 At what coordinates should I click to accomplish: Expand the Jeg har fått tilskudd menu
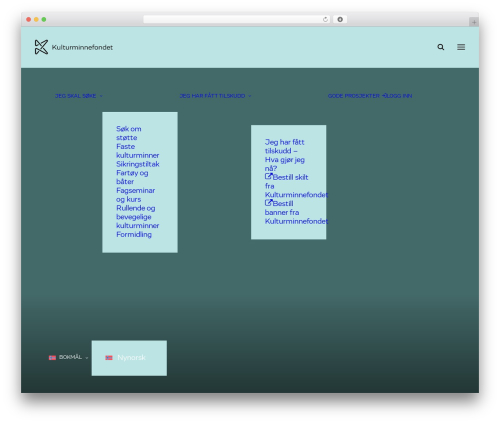point(215,96)
